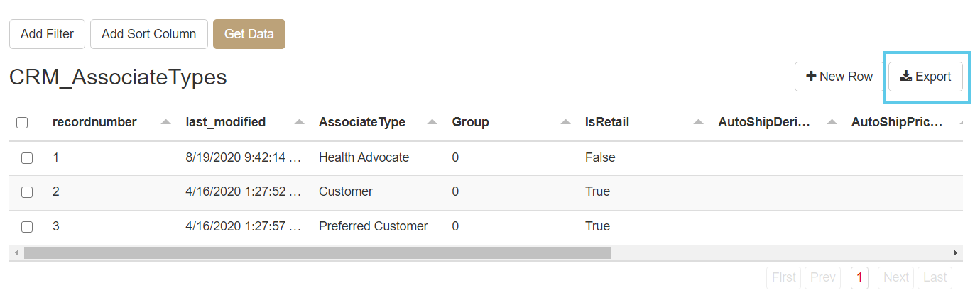Click the scrollbar right arrow
980x300 pixels.
coord(955,252)
